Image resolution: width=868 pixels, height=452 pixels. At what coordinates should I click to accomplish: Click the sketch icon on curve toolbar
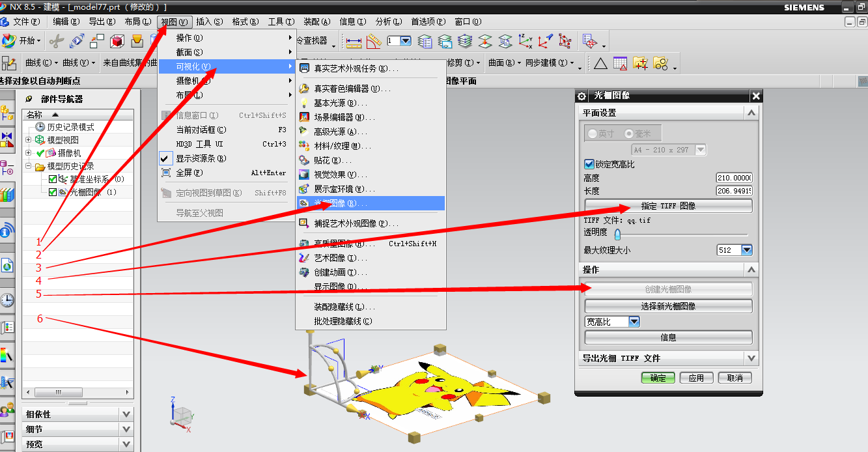pos(9,63)
